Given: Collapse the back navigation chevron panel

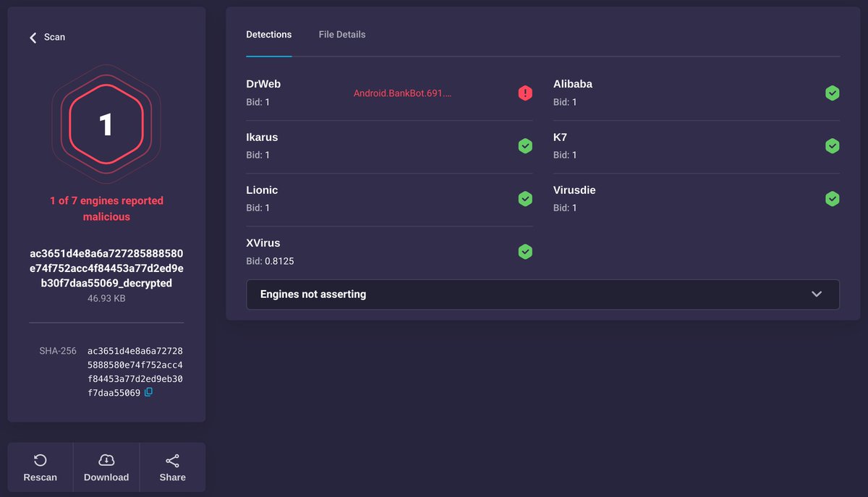Looking at the screenshot, I should 32,36.
